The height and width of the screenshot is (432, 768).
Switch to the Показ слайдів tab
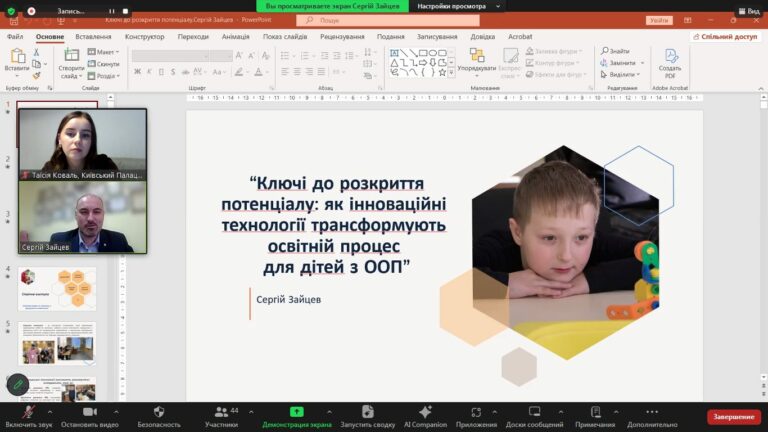point(286,36)
